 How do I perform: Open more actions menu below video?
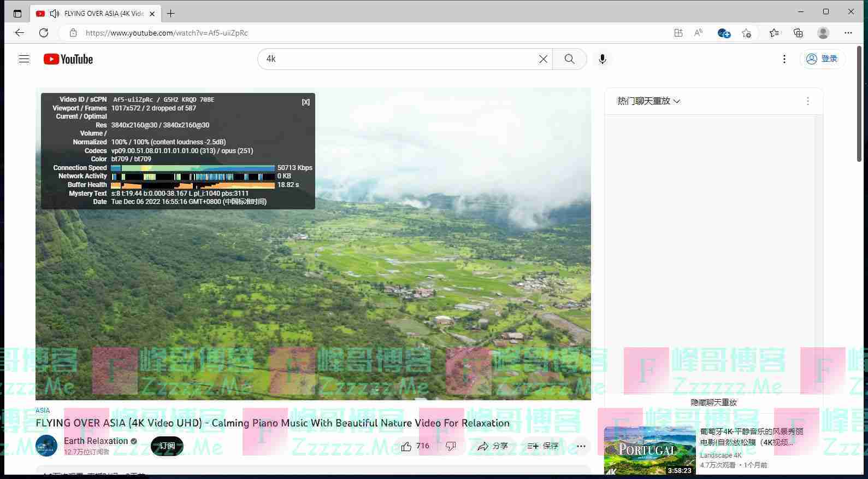pos(581,446)
